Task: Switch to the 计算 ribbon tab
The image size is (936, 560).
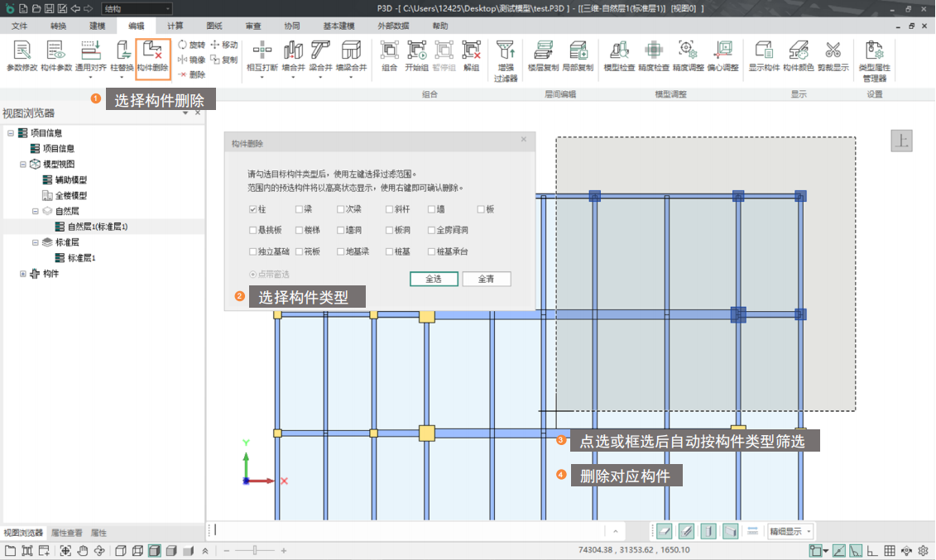Action: [175, 26]
